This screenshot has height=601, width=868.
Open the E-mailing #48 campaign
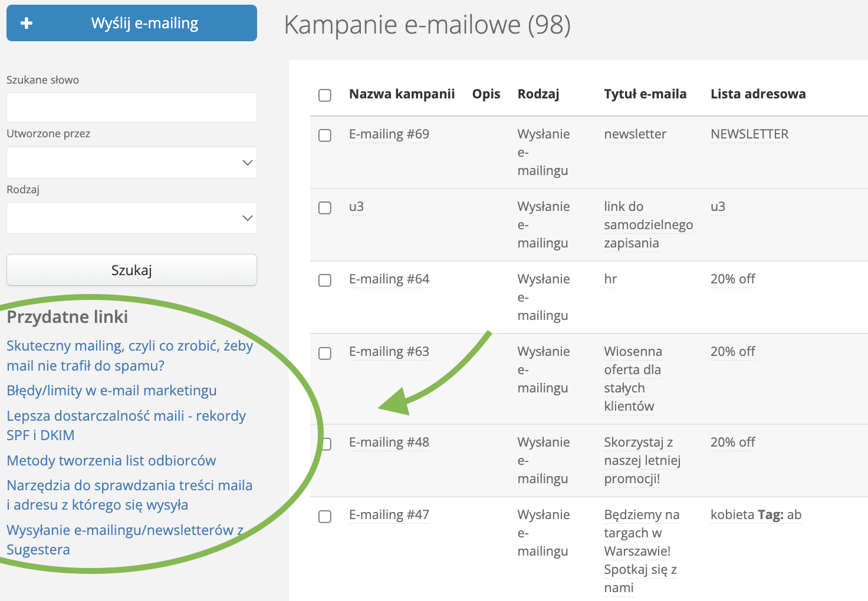[x=389, y=443]
